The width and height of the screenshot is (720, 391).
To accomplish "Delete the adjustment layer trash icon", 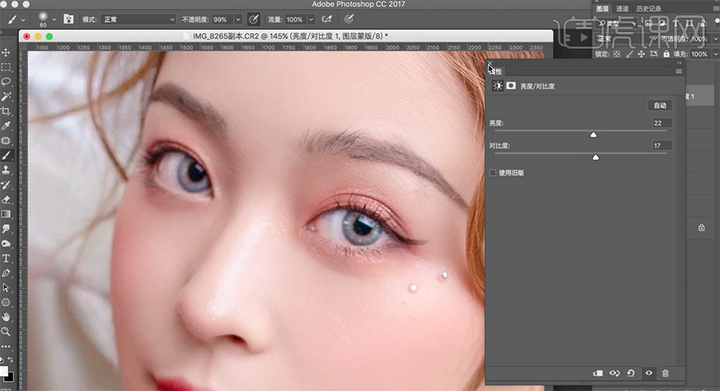I will click(665, 374).
